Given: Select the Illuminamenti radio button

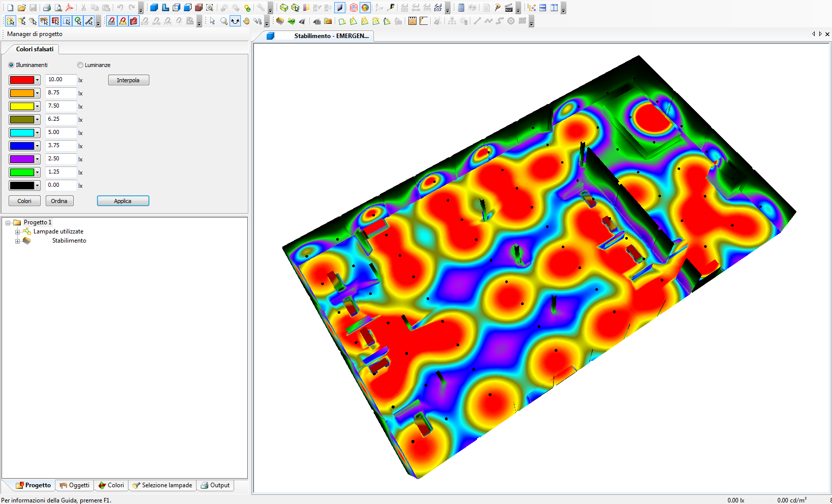Looking at the screenshot, I should pos(11,65).
